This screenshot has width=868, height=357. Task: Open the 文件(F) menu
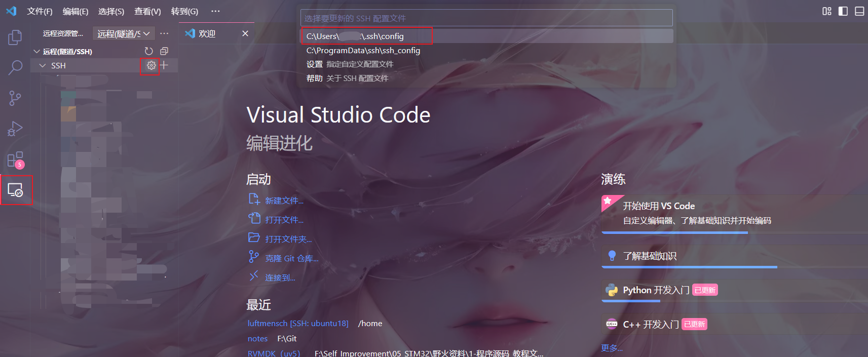point(40,11)
